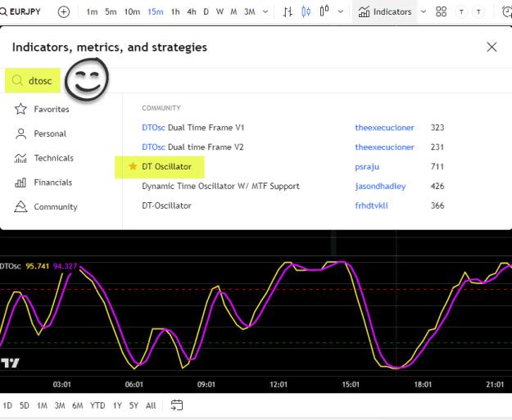Switch to monthly M timeframe in top toolbar
512x420 pixels.
[x=233, y=12]
